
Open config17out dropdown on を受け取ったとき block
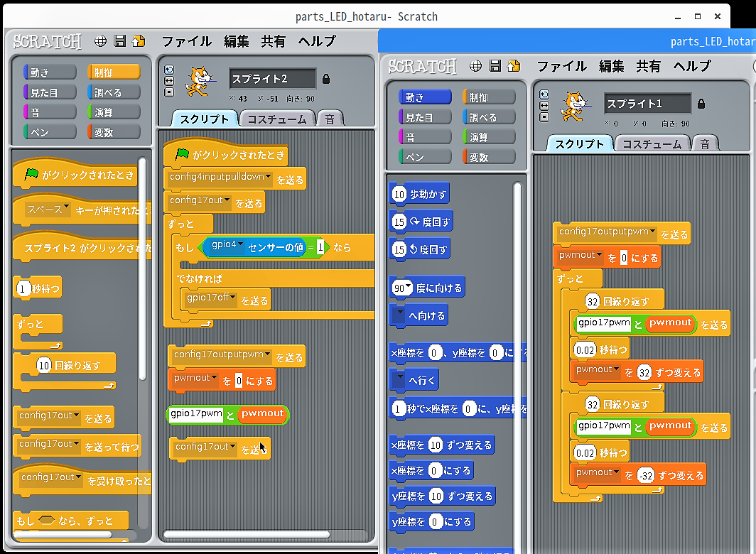pyautogui.click(x=78, y=477)
